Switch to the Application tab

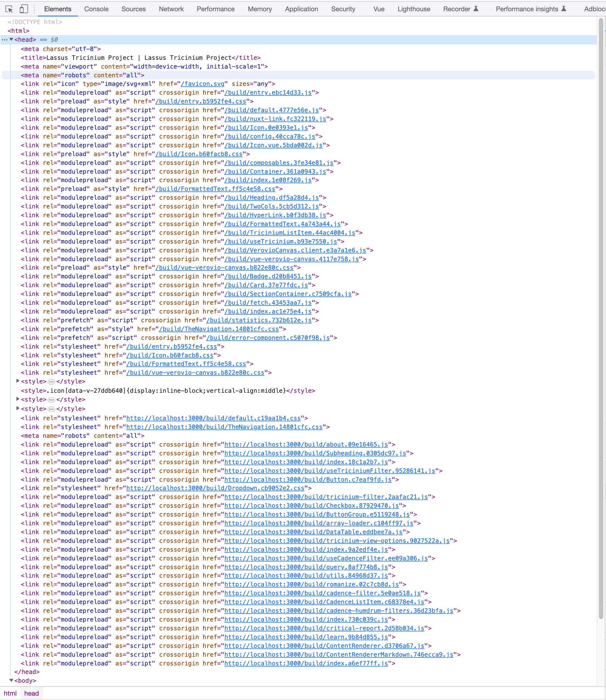[x=301, y=9]
